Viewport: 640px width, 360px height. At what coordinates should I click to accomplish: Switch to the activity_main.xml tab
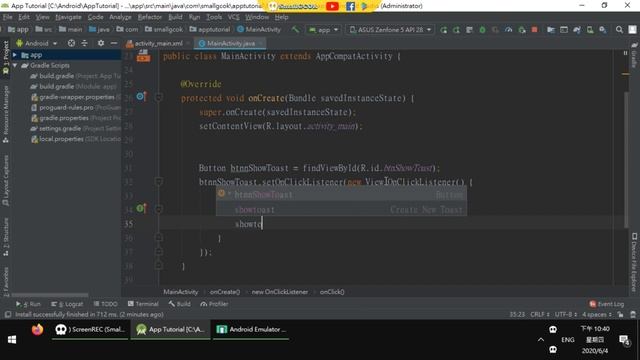[158, 43]
